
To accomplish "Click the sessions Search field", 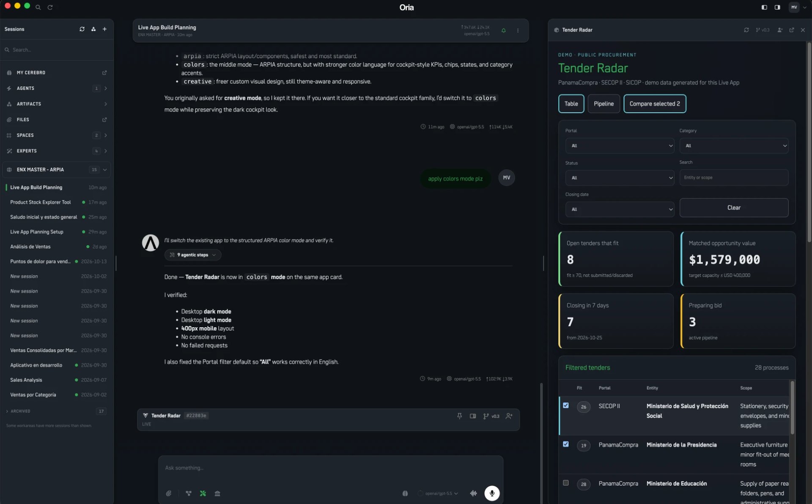I will click(x=57, y=50).
